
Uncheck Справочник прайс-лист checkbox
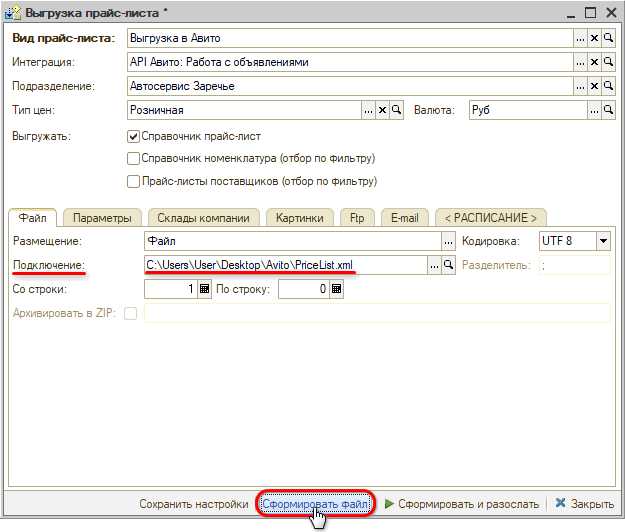pyautogui.click(x=134, y=135)
